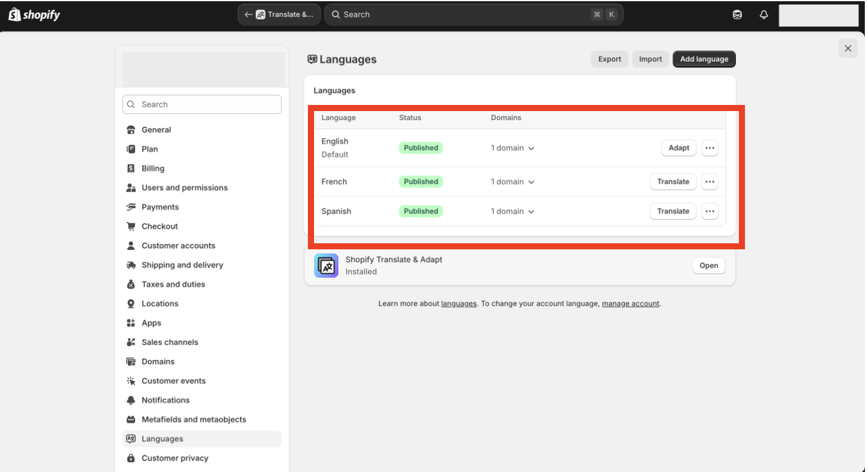Focus the top Search bar
The width and height of the screenshot is (868, 472).
coord(474,15)
